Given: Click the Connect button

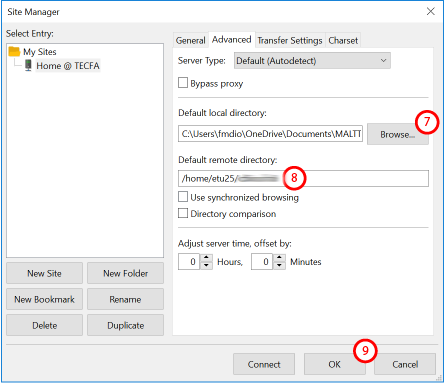Looking at the screenshot, I should tap(264, 364).
